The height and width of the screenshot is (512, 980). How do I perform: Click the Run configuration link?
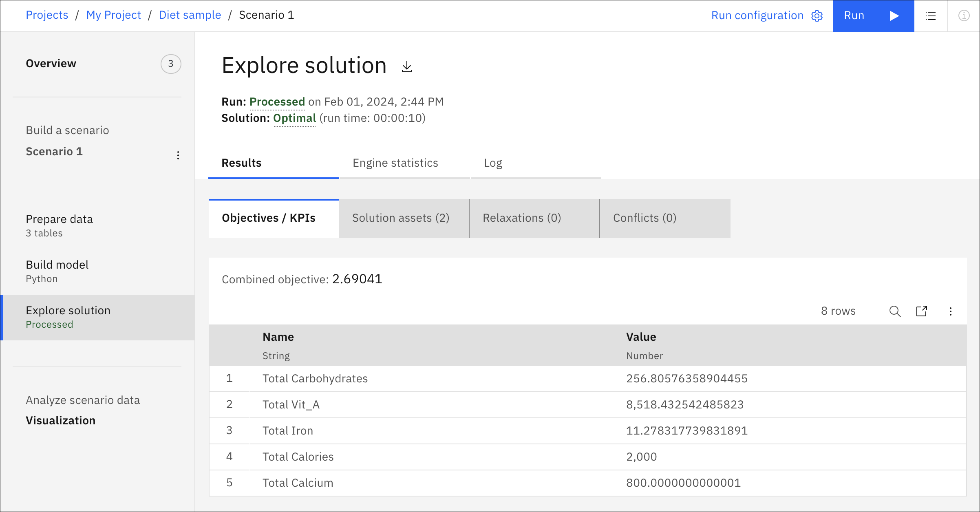(x=757, y=15)
